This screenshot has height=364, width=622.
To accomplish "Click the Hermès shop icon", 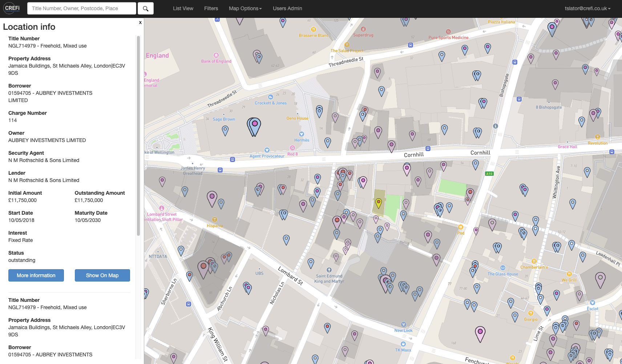I will [x=301, y=134].
